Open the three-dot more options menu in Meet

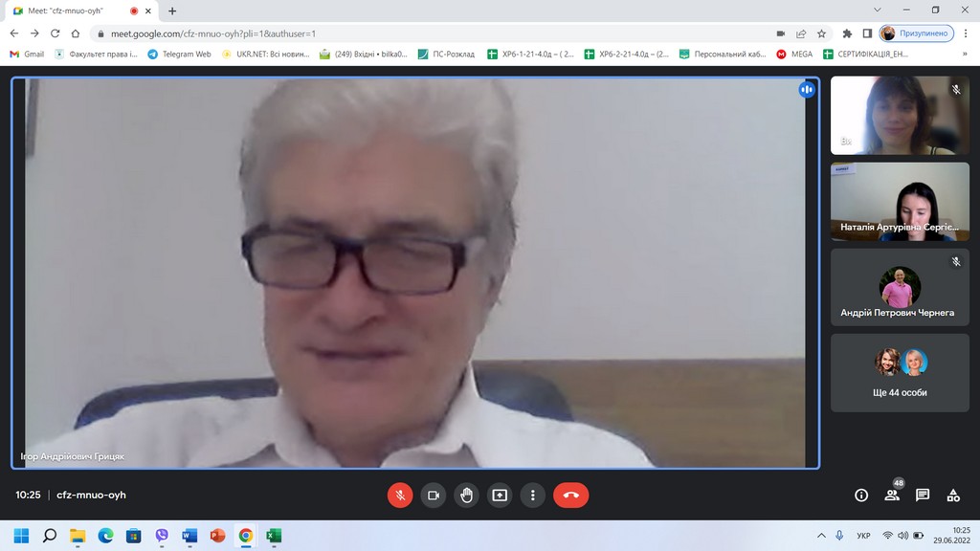coord(532,496)
